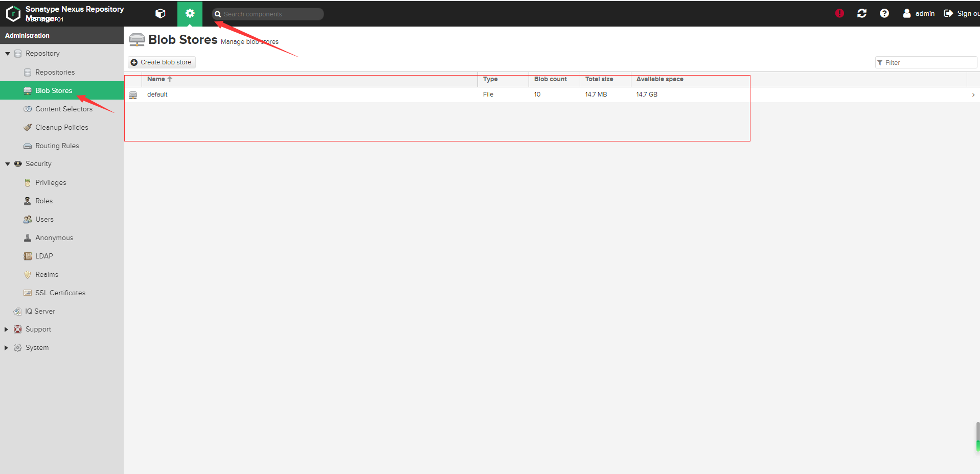Open Anonymous access settings
Screen dimensions: 980x474
coord(54,238)
